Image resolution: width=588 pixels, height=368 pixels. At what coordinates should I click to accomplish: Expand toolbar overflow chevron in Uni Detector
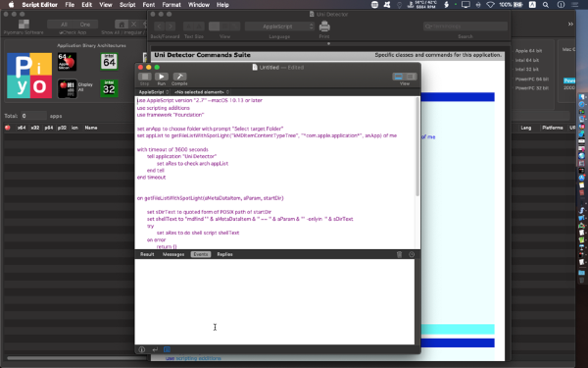point(570,24)
